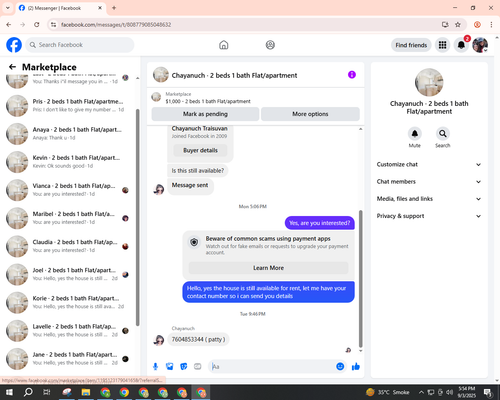Expand Chat members section

point(429,182)
